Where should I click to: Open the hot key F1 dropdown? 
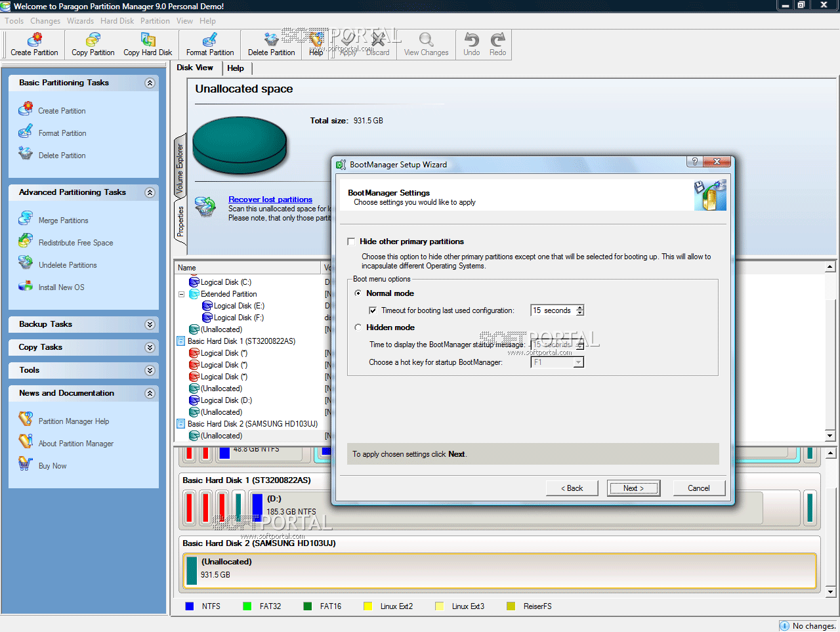pyautogui.click(x=578, y=362)
